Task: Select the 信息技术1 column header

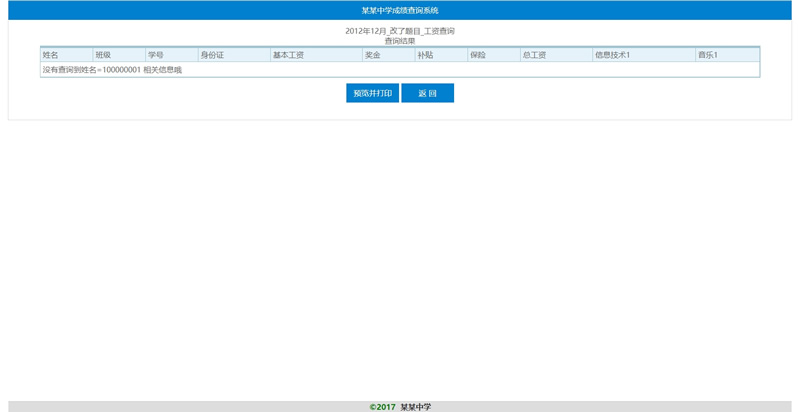Action: click(x=644, y=55)
